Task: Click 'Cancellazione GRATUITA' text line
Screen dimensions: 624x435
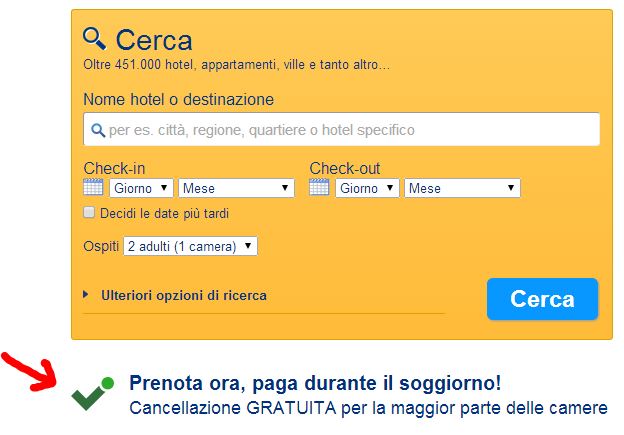Action: pos(369,408)
